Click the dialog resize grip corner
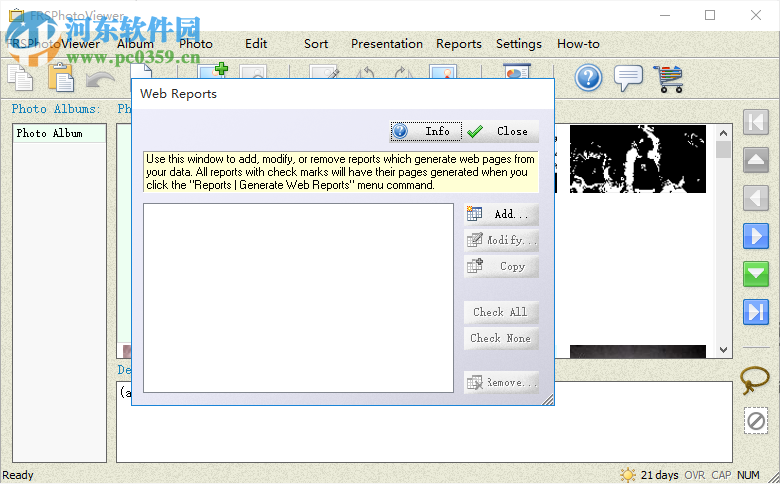The width and height of the screenshot is (780, 484). click(x=548, y=399)
